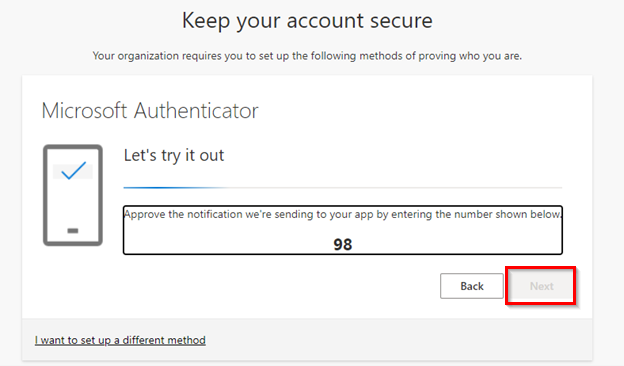Click the phone's home button graphic

(x=73, y=230)
